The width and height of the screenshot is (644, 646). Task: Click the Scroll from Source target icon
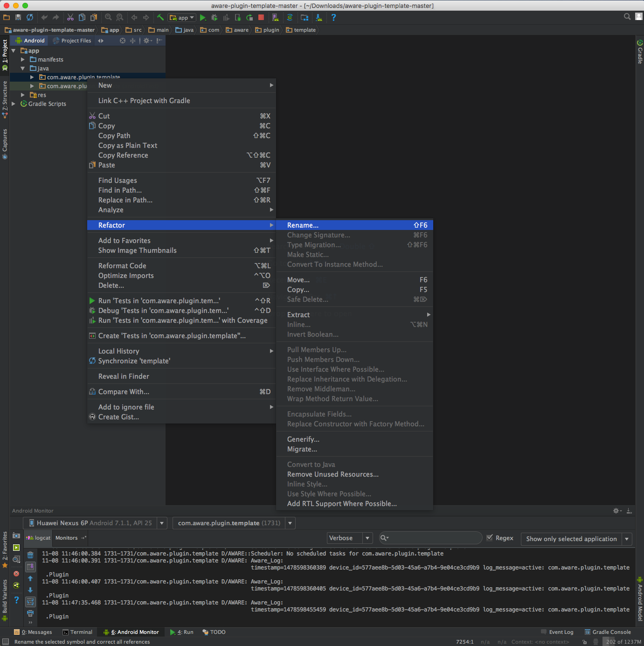123,41
